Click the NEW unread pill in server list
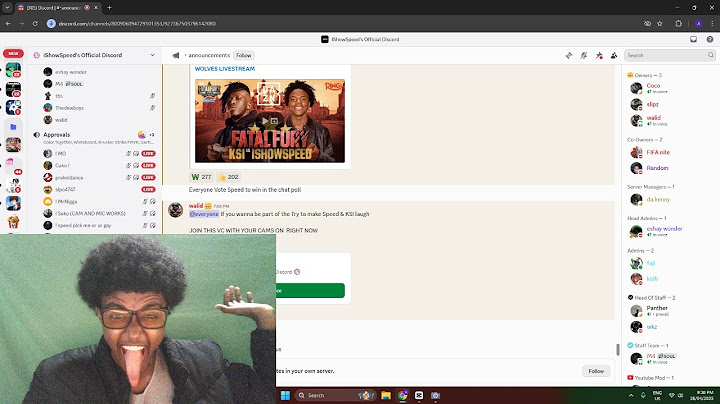720x404 pixels. [x=13, y=53]
